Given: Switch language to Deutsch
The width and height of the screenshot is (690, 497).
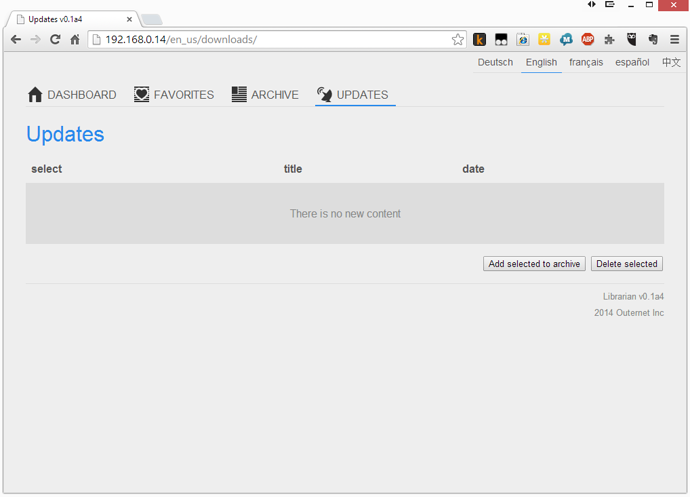Looking at the screenshot, I should [x=495, y=62].
